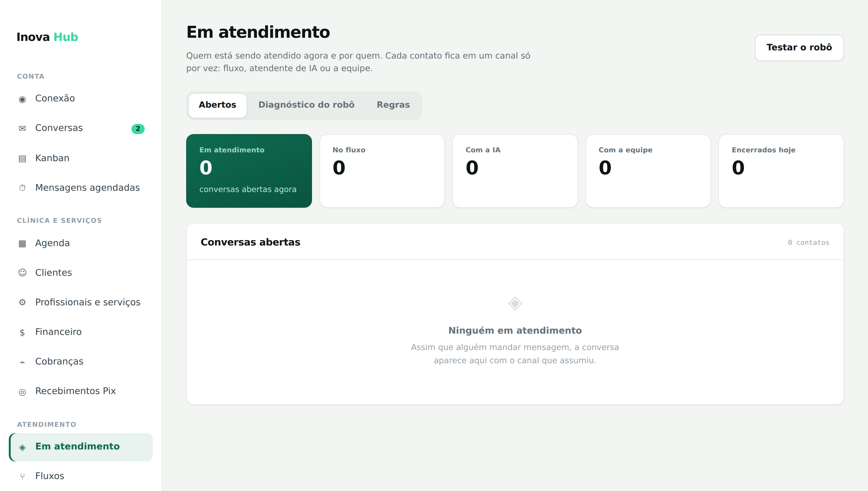
Task: Click the '0 contatos' counter text
Action: click(808, 242)
